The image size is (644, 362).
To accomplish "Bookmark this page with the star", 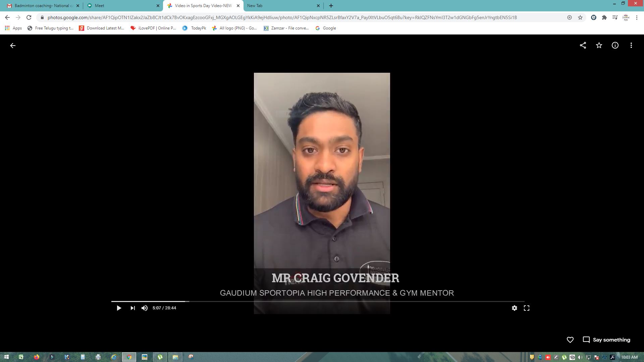I will tap(580, 17).
